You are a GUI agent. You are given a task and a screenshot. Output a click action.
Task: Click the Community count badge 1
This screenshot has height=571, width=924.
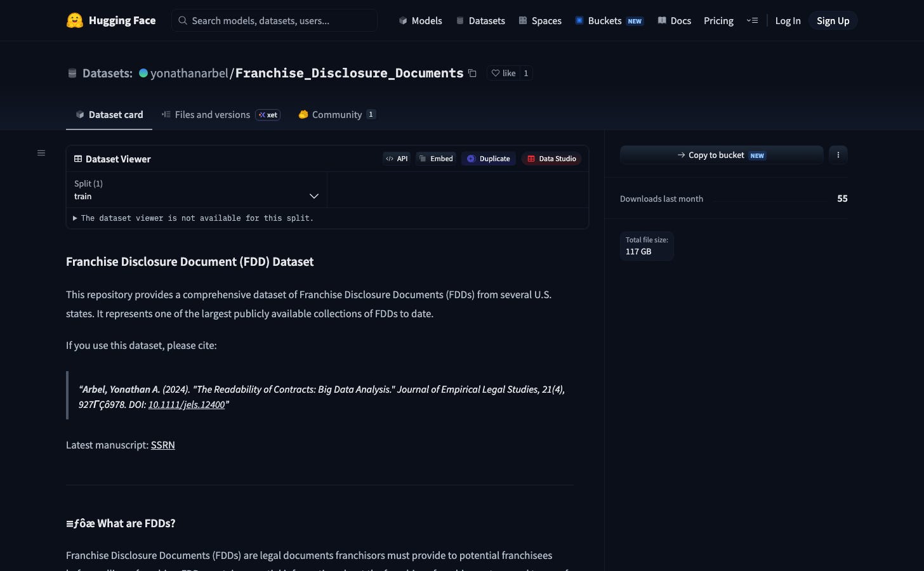click(x=371, y=114)
